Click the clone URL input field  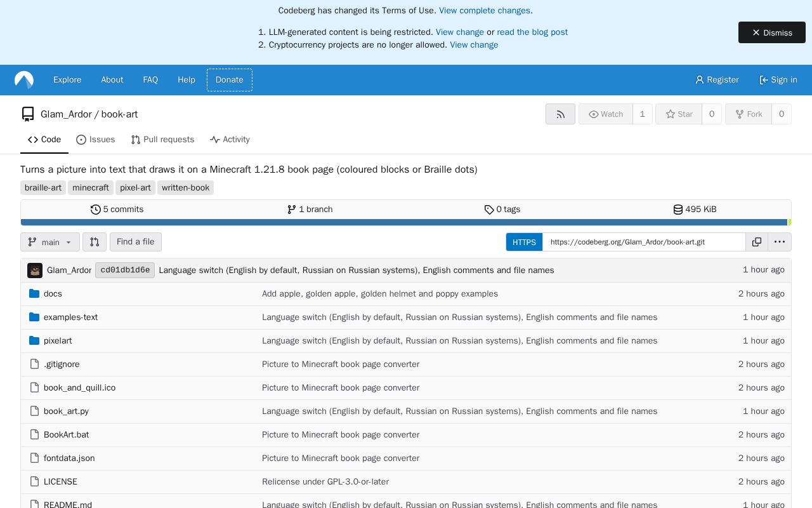click(x=644, y=242)
